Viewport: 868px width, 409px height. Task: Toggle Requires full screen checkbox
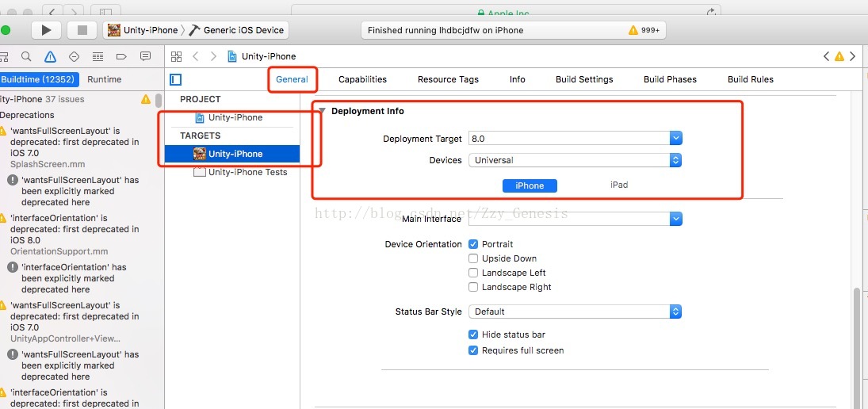click(x=473, y=350)
